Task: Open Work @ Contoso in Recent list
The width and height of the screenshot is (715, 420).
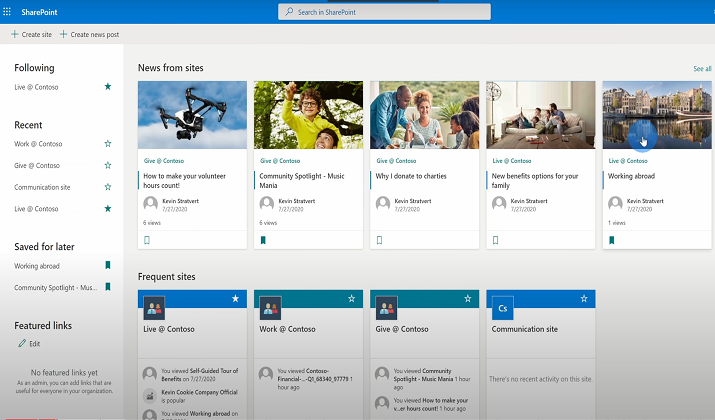Action: (38, 144)
